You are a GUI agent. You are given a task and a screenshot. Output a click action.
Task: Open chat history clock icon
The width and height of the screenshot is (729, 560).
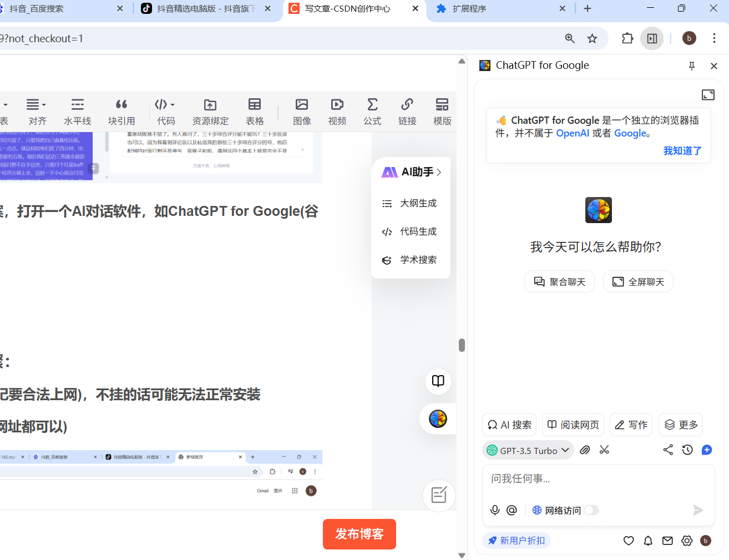[687, 450]
